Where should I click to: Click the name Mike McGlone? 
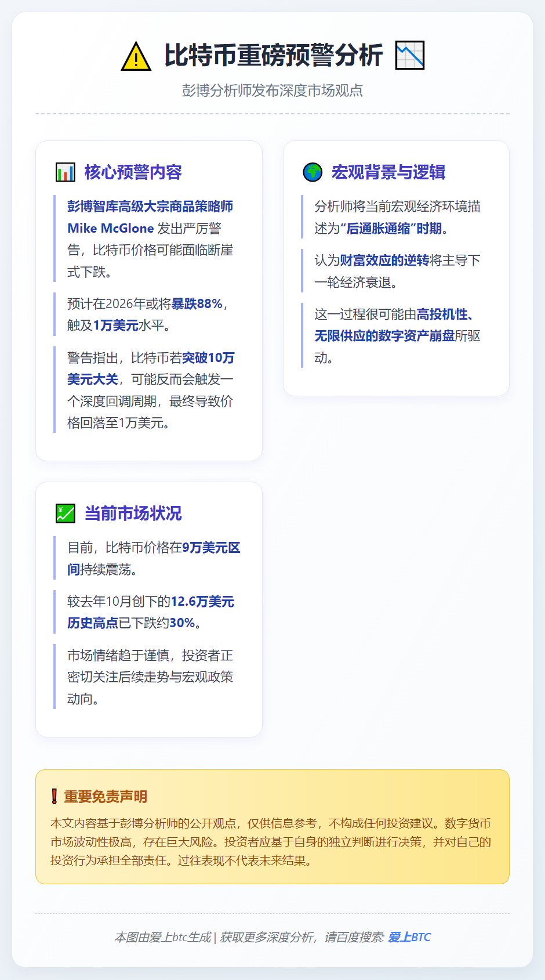111,229
